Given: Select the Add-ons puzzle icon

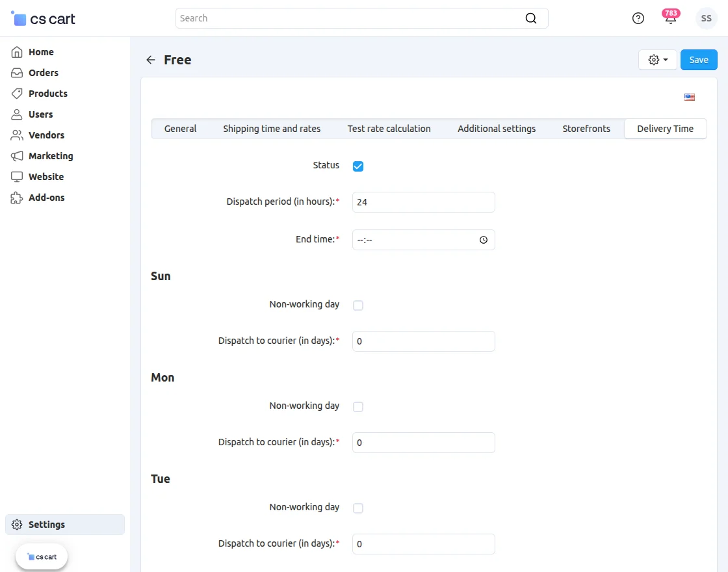Looking at the screenshot, I should click(x=17, y=197).
